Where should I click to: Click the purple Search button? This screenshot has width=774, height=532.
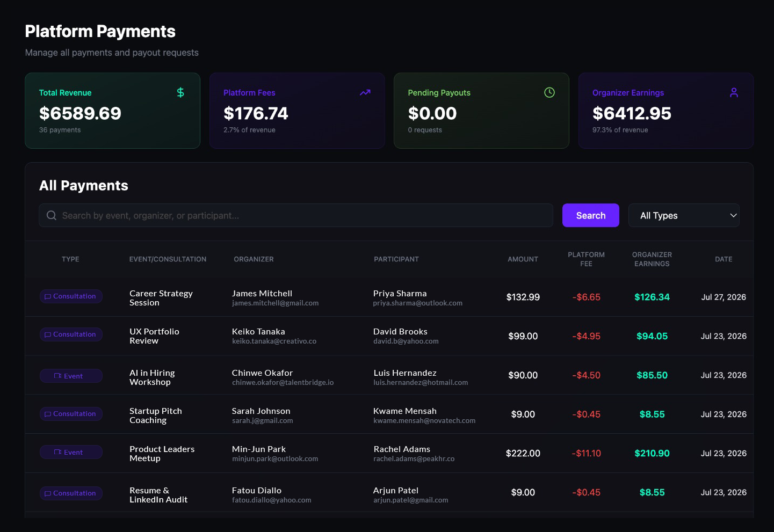coord(591,215)
